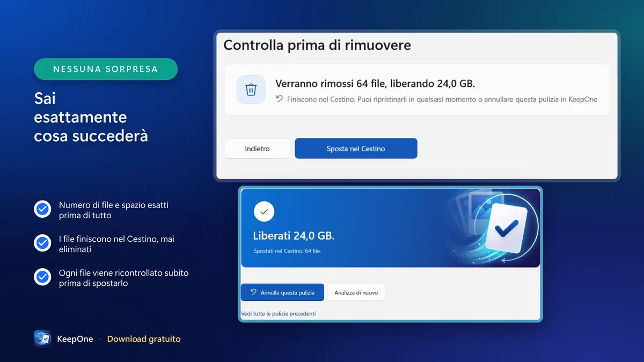Click the text 'Spostati nel Cestino: 64 file.'
This screenshot has width=644, height=362.
tap(287, 251)
